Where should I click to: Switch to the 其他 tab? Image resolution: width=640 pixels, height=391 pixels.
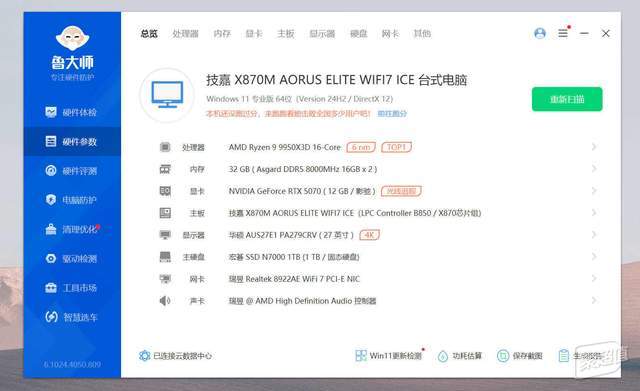(x=422, y=33)
